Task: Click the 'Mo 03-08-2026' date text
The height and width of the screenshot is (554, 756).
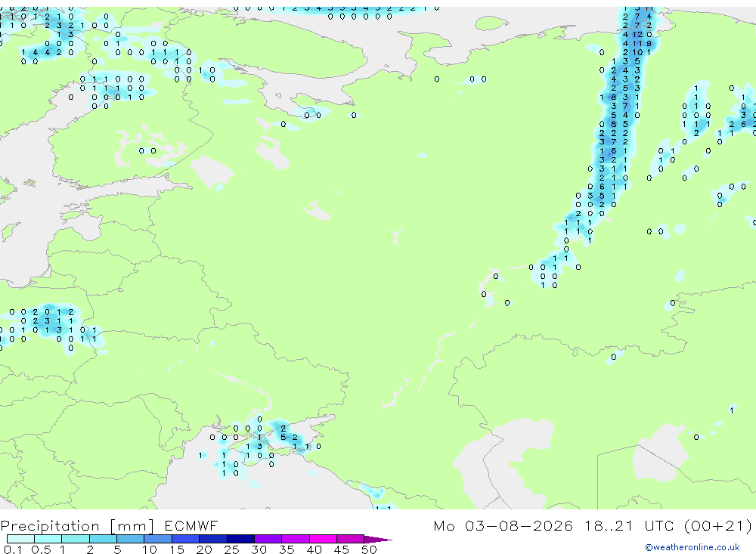Action: click(x=503, y=525)
